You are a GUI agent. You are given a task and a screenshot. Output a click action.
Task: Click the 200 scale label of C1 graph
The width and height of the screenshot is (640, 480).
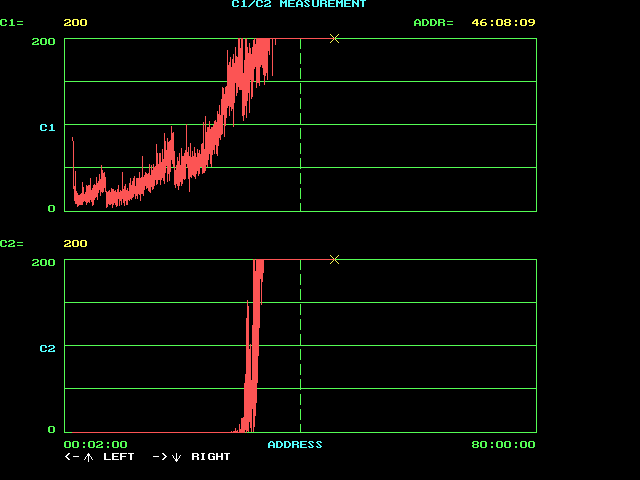[43, 42]
